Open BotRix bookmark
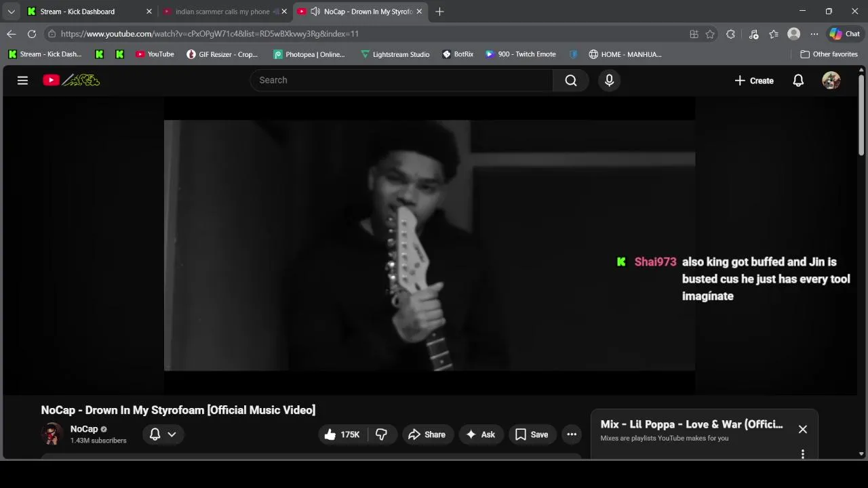Screen dimensions: 868x488 point(458,54)
